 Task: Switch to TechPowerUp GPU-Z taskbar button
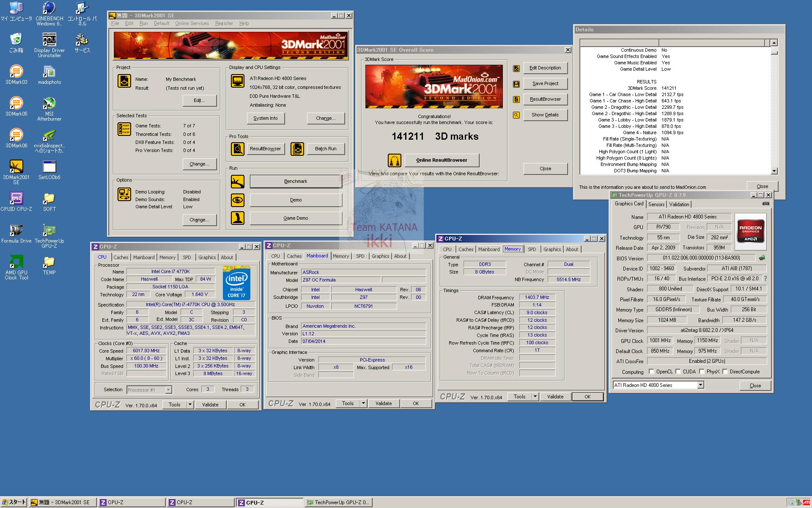coord(338,502)
